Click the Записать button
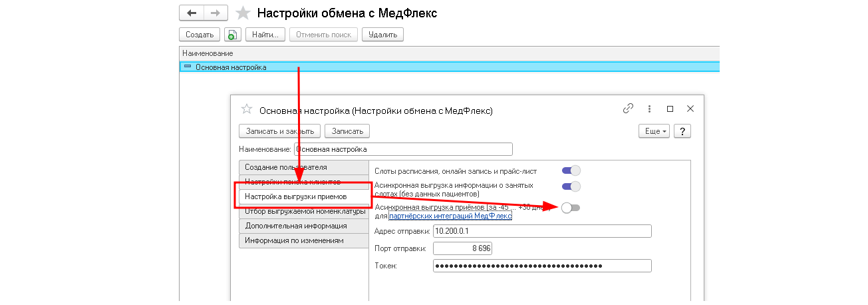The height and width of the screenshot is (305, 868). 347,131
